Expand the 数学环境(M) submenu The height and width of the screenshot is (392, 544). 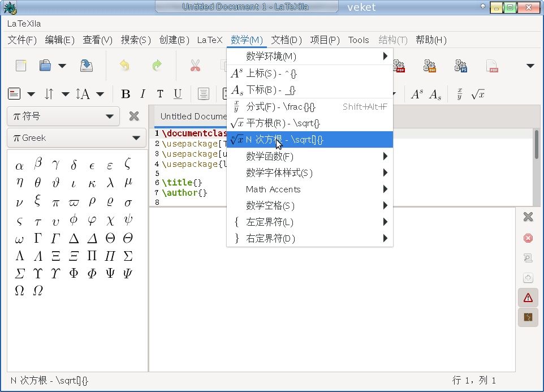click(x=310, y=56)
